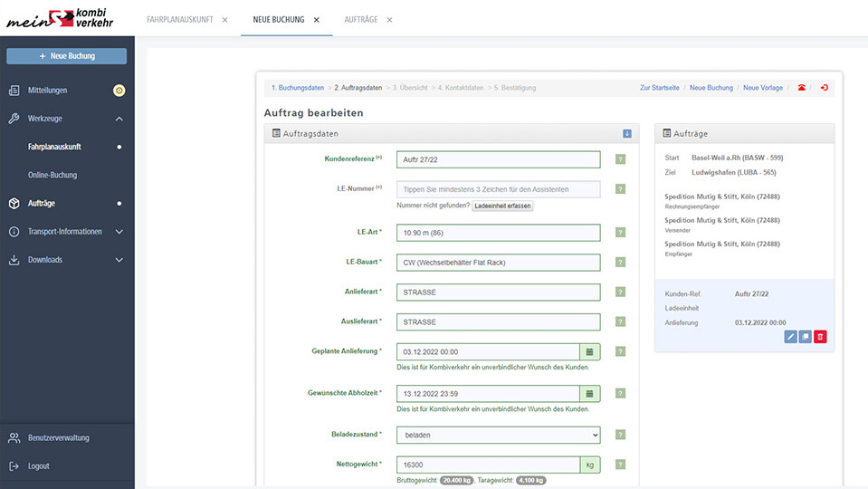The width and height of the screenshot is (868, 489).
Task: Click the Benutzerverwaltung users icon
Action: click(x=14, y=438)
